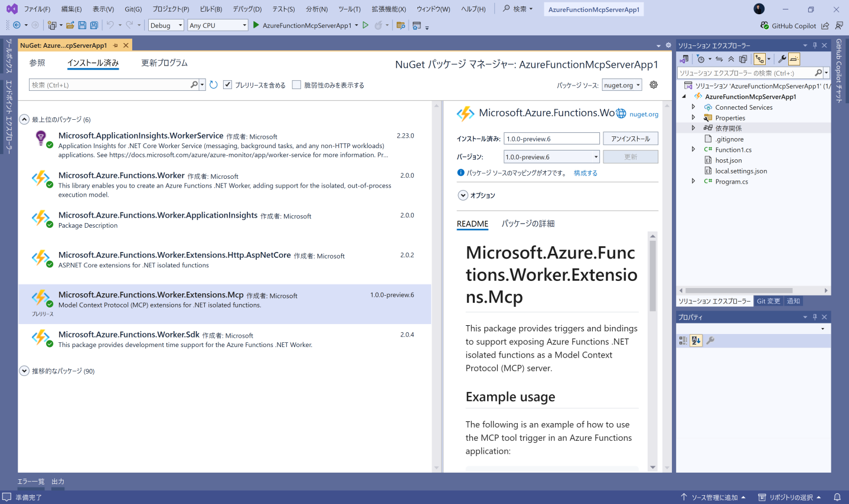
Task: Toggle track active item in Solution Explorer
Action: [x=759, y=59]
